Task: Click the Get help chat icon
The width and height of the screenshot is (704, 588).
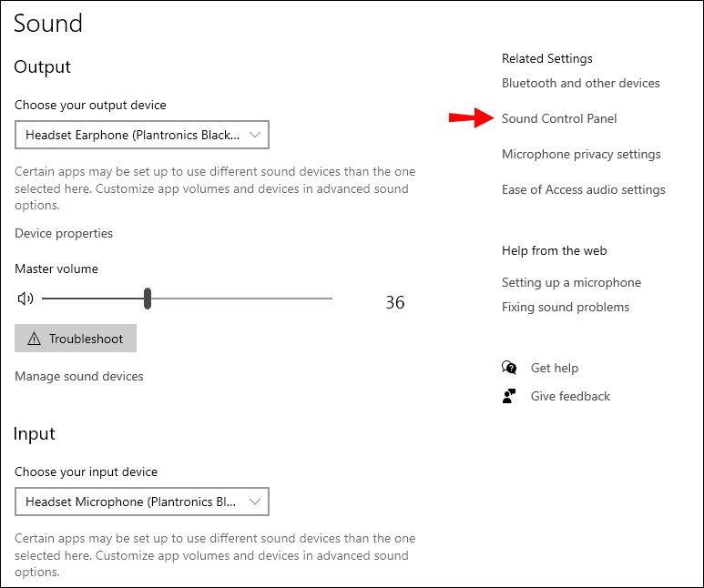Action: pyautogui.click(x=509, y=368)
